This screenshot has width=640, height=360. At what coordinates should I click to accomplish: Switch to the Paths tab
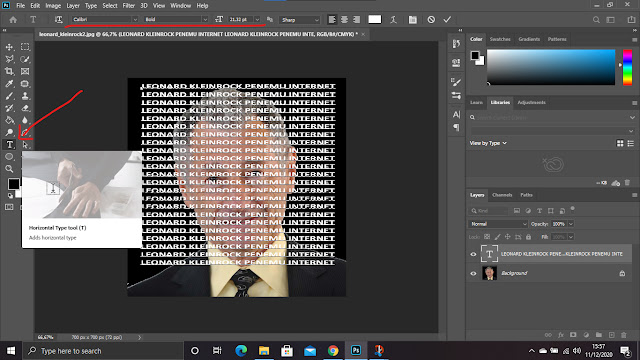(x=527, y=195)
